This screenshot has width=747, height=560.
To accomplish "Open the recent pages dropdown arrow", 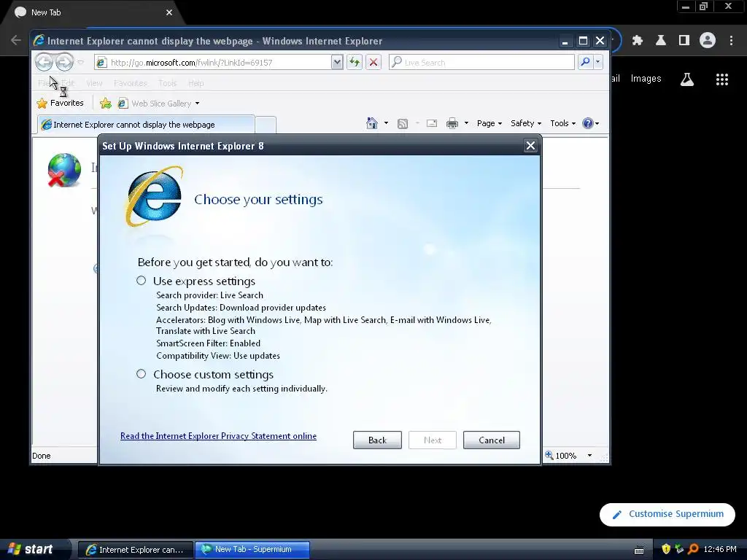I will (x=80, y=63).
